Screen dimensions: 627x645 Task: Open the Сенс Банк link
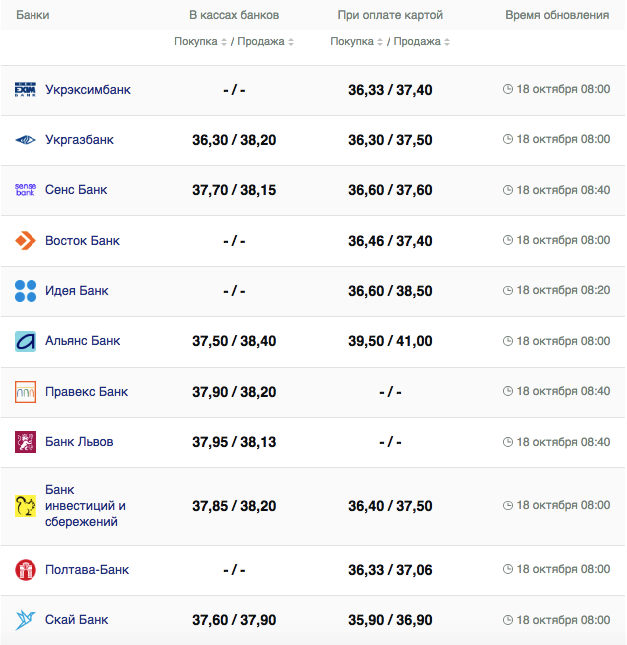pos(76,190)
